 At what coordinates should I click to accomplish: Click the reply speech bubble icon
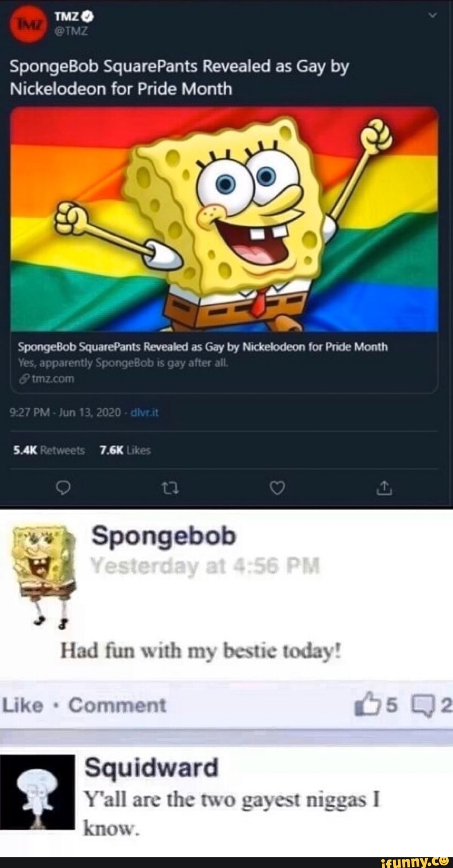coord(64,487)
